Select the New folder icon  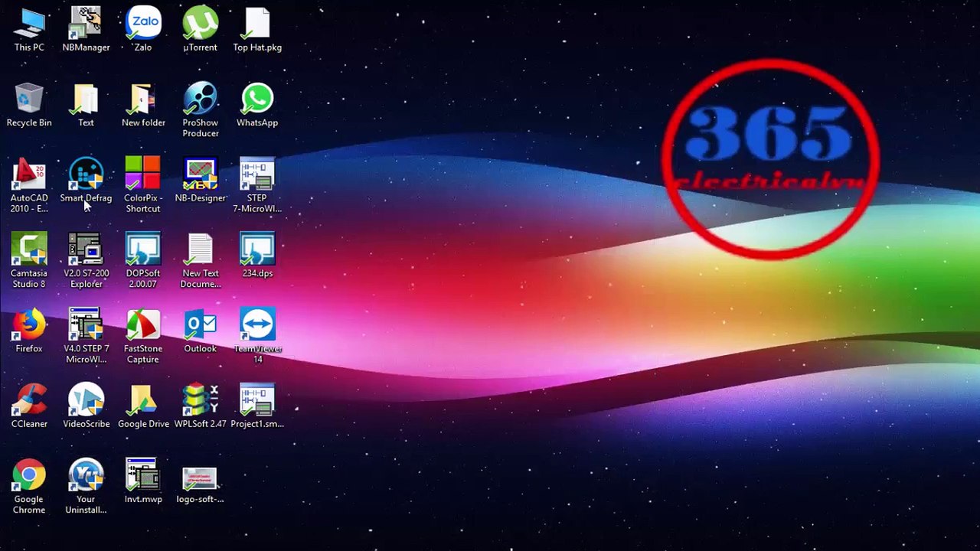[x=143, y=105]
